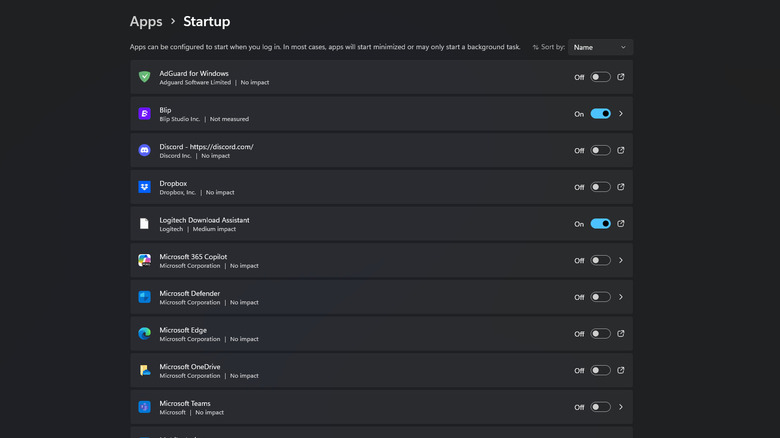The width and height of the screenshot is (780, 438).
Task: Turn off Blip startup toggle
Action: pyautogui.click(x=600, y=114)
